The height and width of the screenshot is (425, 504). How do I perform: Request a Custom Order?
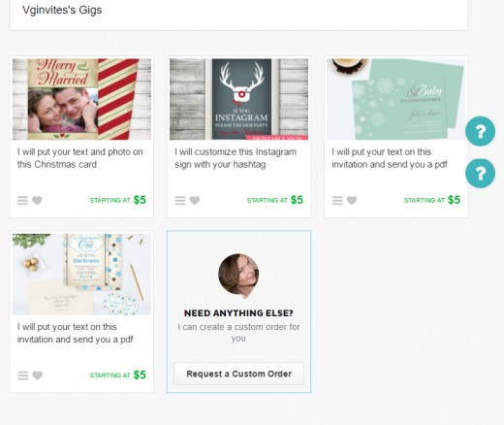(x=238, y=374)
